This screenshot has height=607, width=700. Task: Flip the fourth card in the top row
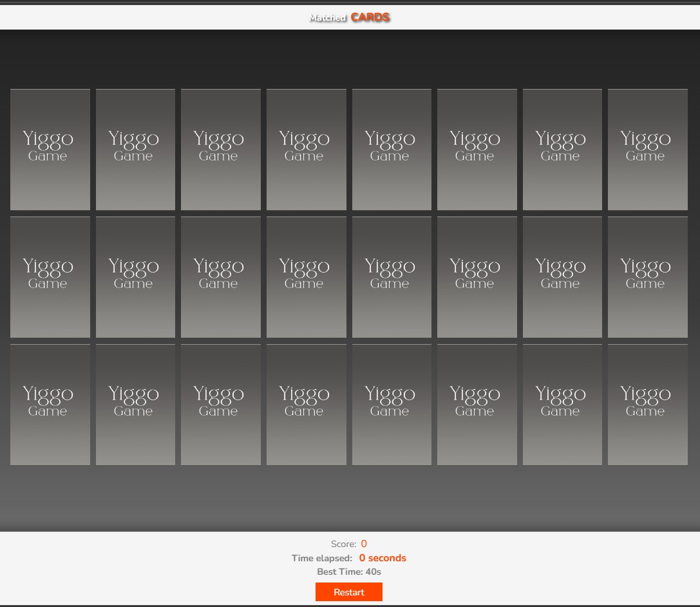tap(306, 149)
